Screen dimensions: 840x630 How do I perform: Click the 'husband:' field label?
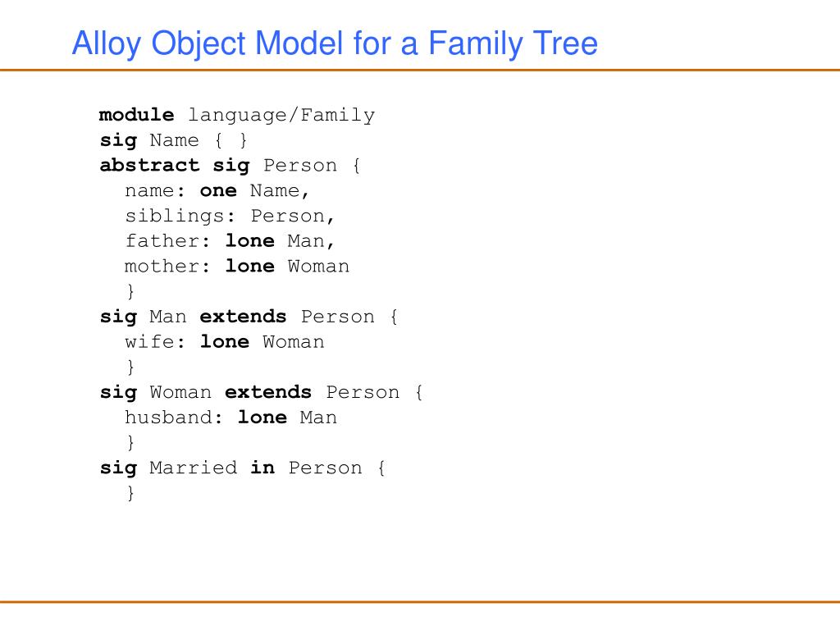(x=174, y=418)
